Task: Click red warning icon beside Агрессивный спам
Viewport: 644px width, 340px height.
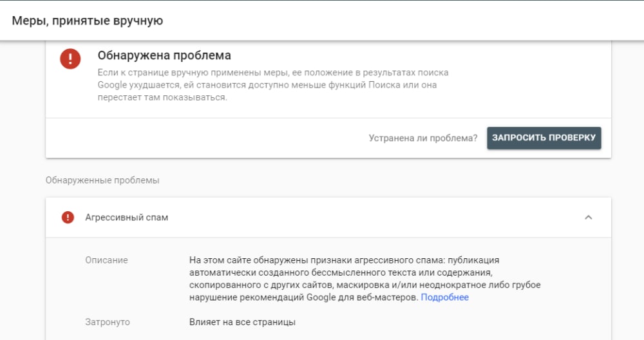Action: point(68,218)
